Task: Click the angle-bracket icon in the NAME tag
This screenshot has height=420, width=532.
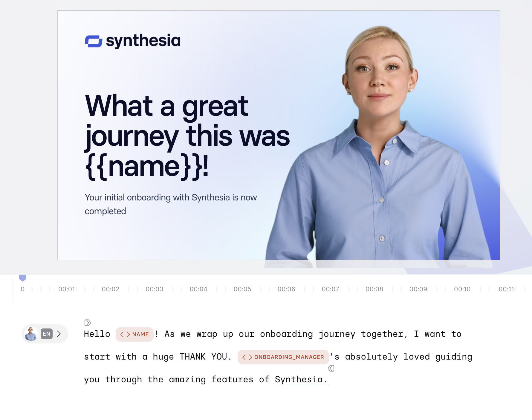Action: point(125,334)
